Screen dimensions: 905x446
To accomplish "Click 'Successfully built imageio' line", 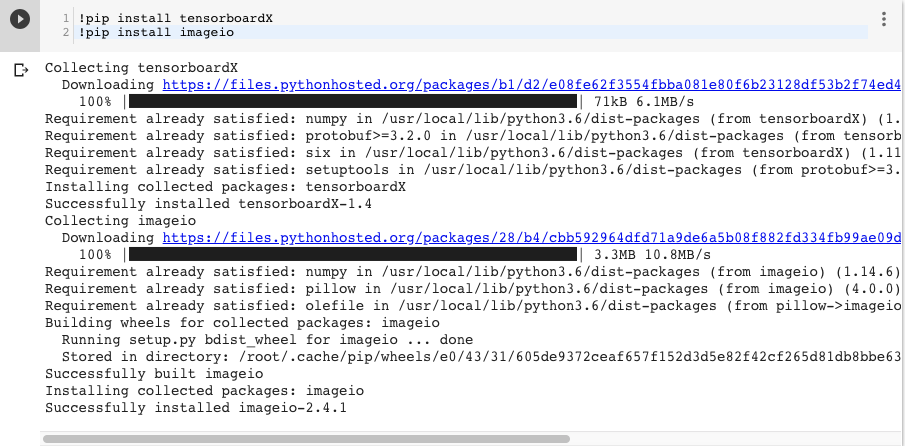I will (154, 374).
